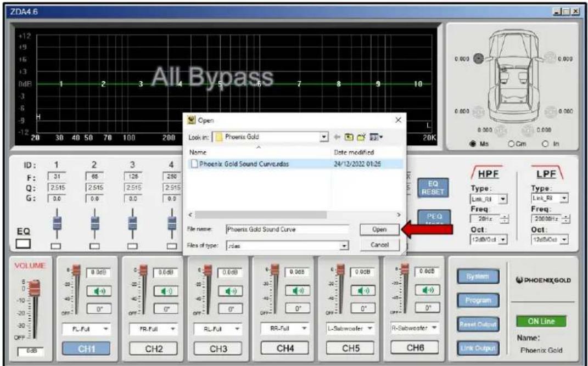This screenshot has width=588, height=366.
Task: Click the System button
Action: coord(478,277)
